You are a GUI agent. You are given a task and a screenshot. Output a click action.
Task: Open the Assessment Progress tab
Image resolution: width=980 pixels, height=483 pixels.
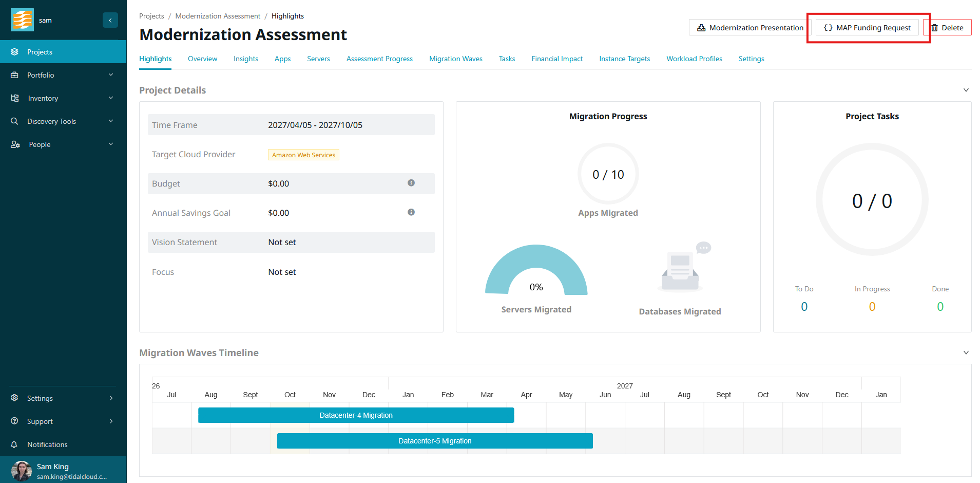click(379, 59)
